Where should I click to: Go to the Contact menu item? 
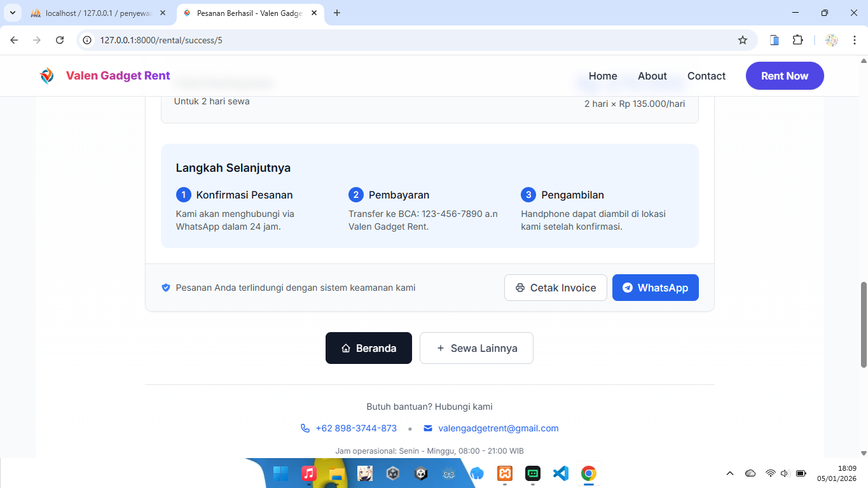706,76
